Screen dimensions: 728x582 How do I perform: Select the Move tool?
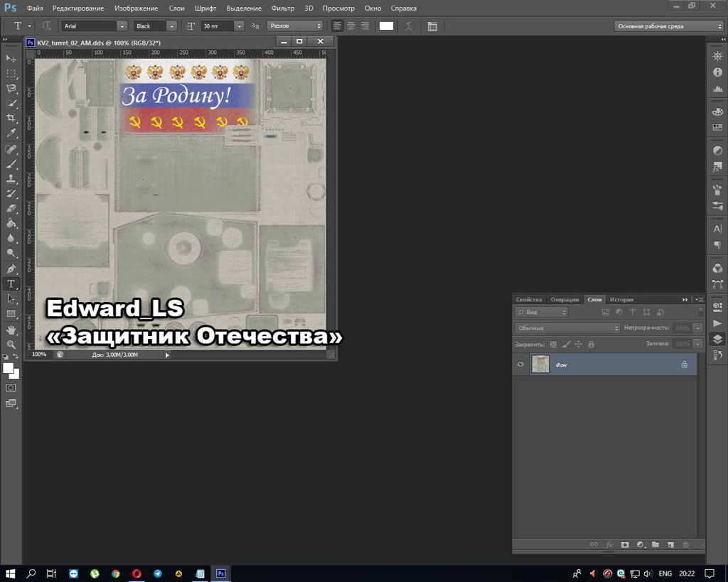click(11, 58)
